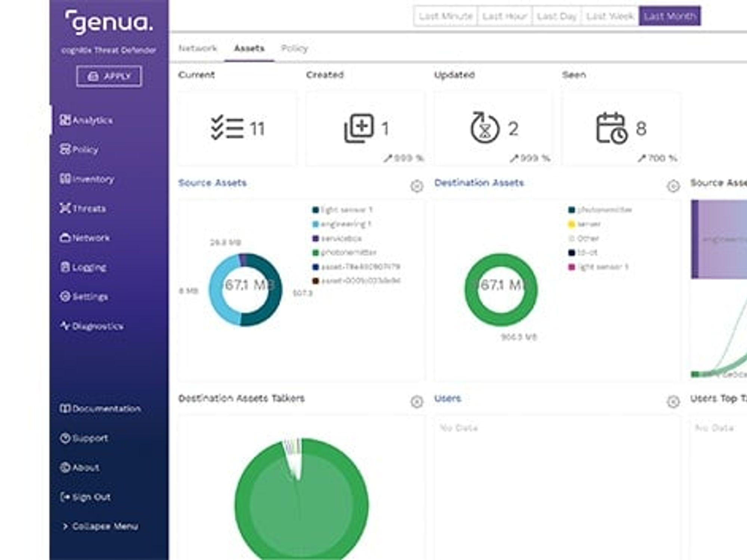Toggle the Other legend entry
Viewport: 747px width, 560px height.
[x=584, y=238]
